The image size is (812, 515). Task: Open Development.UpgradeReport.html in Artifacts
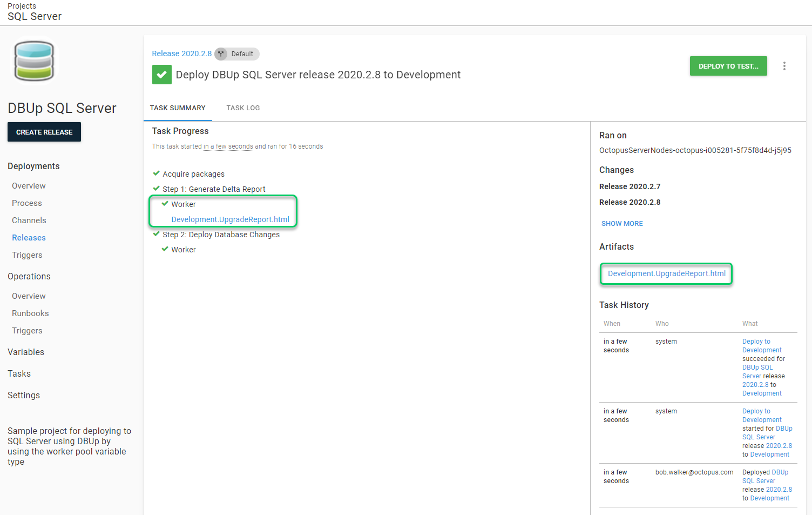point(666,273)
